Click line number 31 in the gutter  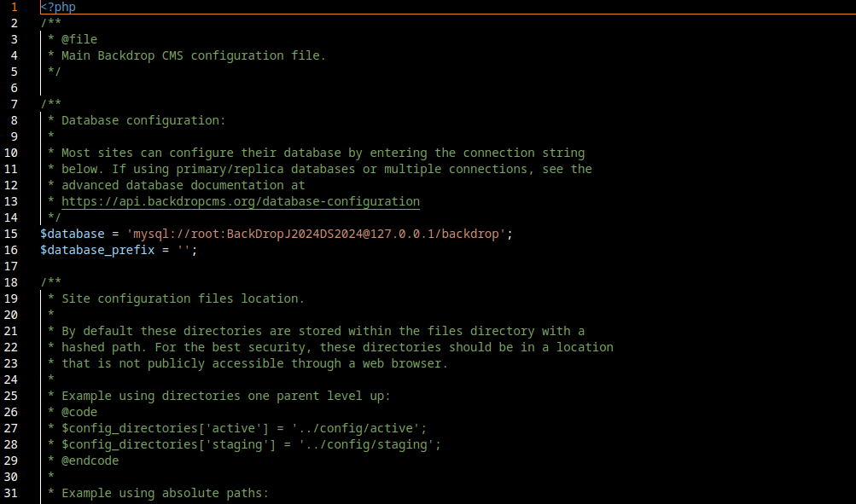click(x=11, y=493)
